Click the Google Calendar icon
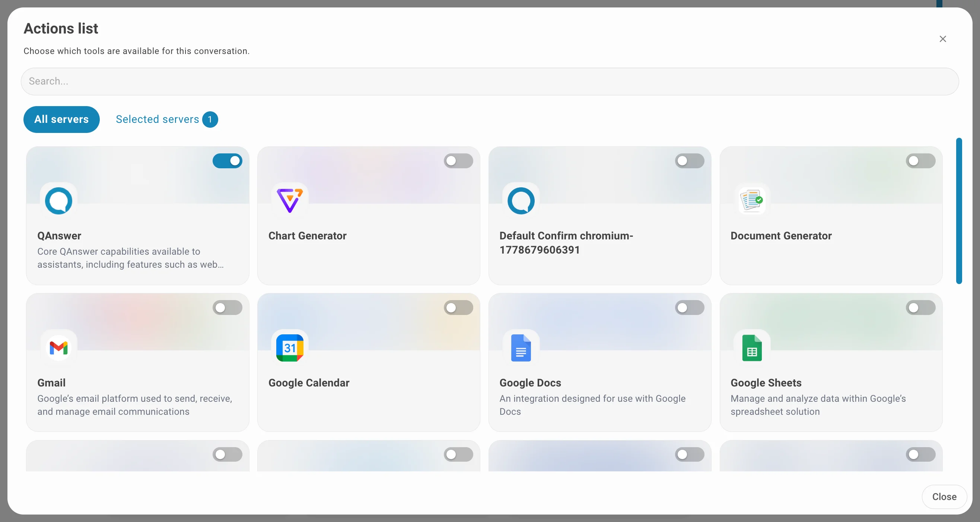Image resolution: width=980 pixels, height=522 pixels. (290, 347)
